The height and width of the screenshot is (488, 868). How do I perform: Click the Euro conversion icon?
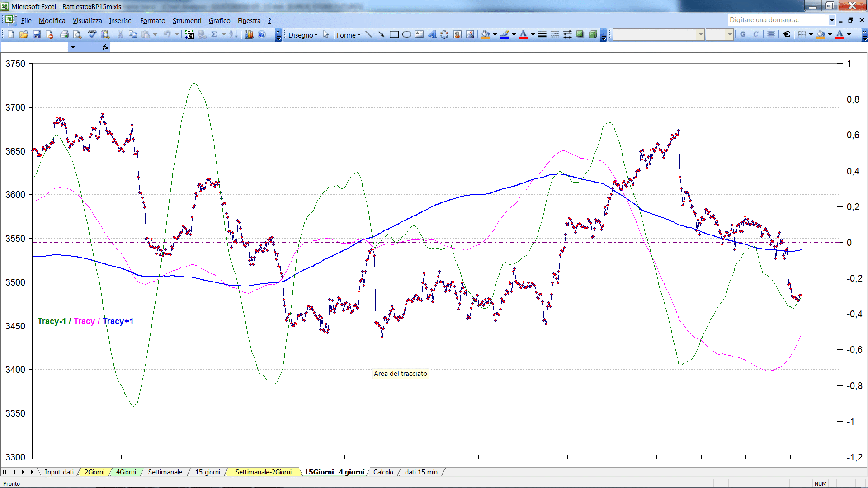pyautogui.click(x=189, y=34)
